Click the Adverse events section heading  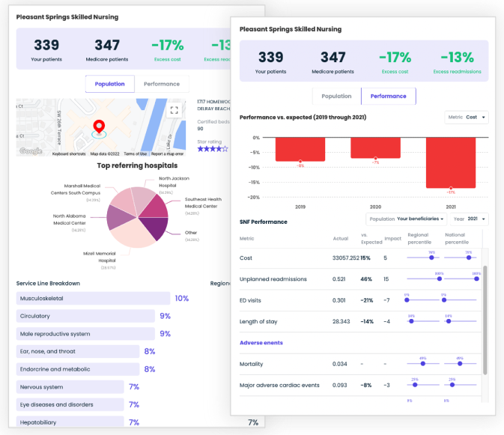261,343
